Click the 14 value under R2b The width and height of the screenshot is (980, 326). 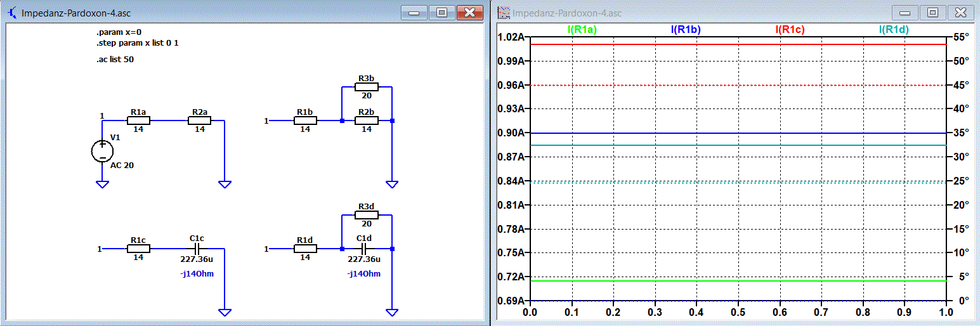click(367, 129)
